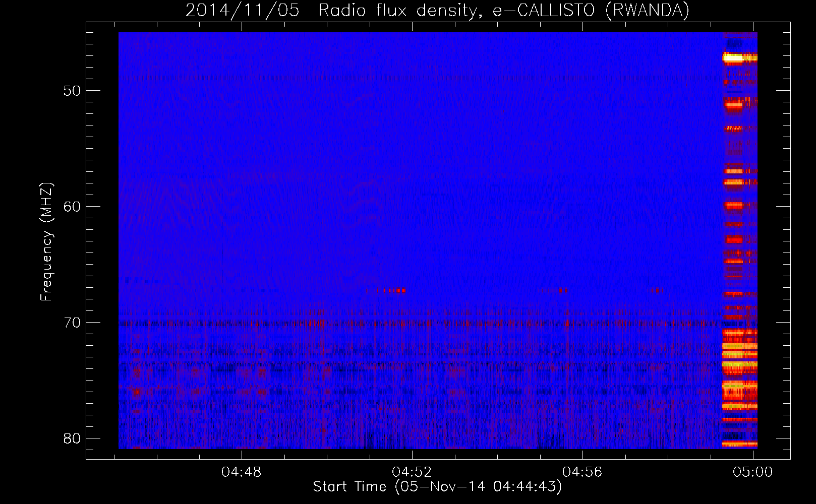
Task: Click the time tick label "04:52"
Action: point(412,472)
